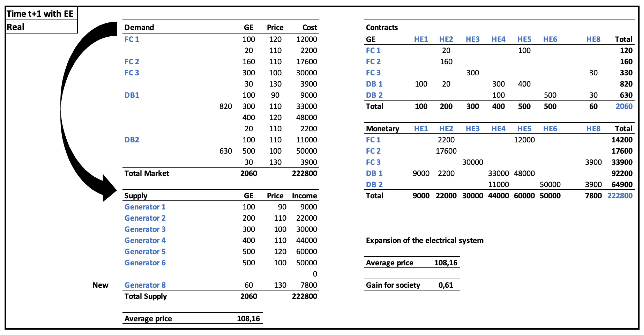Image resolution: width=644 pixels, height=335 pixels.
Task: Select the Generator 8 supply row label
Action: pos(145,285)
